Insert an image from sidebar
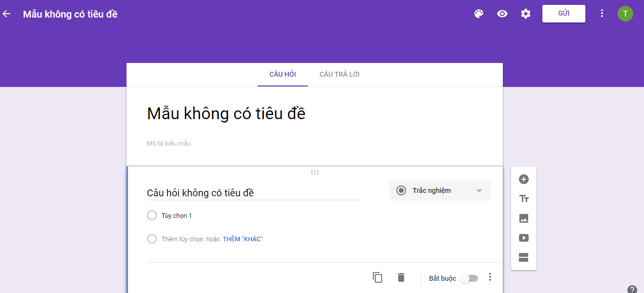Screen dimensions: 644x293 [x=524, y=218]
